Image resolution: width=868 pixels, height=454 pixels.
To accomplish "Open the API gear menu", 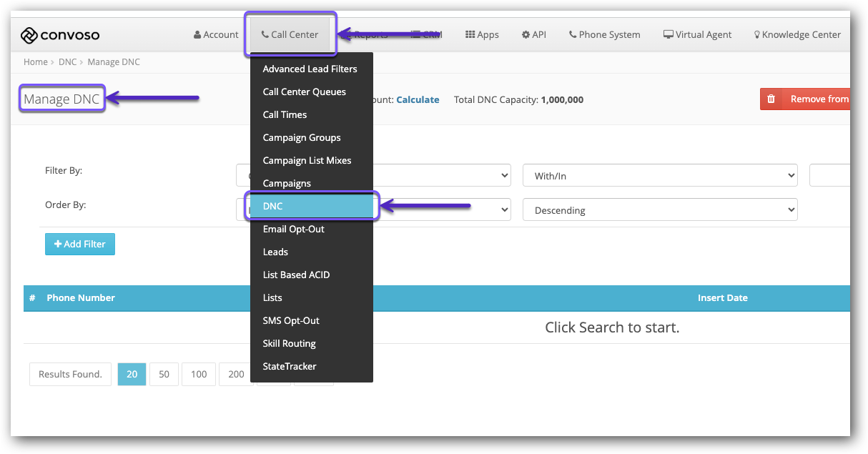I will (x=533, y=34).
